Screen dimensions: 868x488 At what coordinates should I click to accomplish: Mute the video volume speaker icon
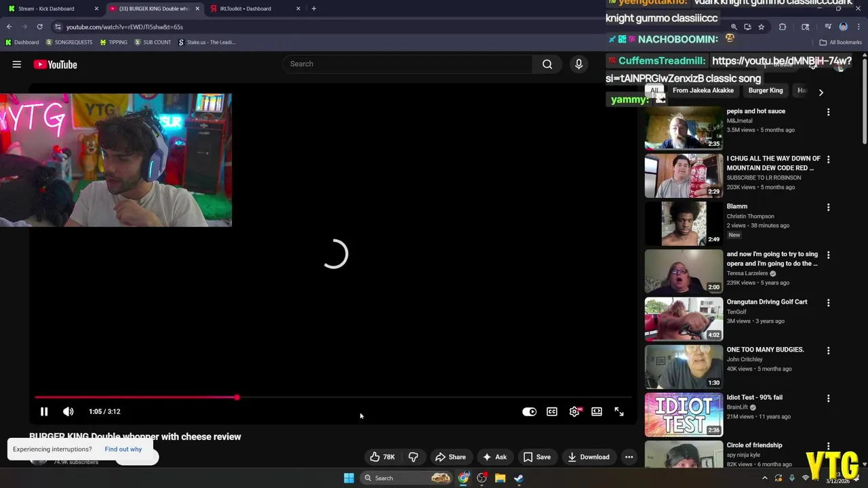coord(68,411)
